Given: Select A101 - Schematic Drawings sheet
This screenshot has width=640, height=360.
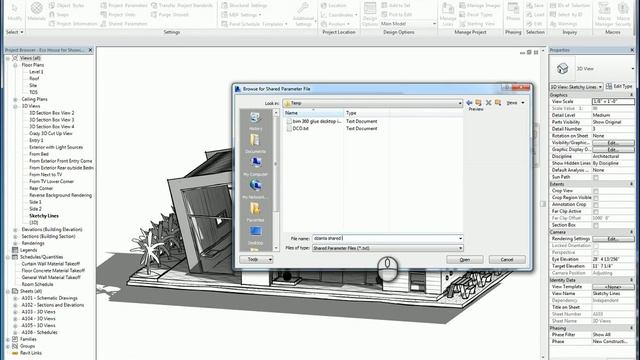Looking at the screenshot, I should point(49,298).
